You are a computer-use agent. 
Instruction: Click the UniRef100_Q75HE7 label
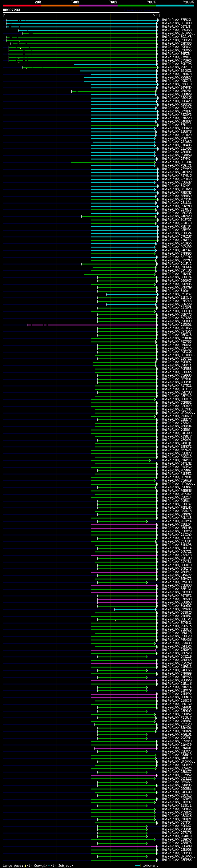[176, 57]
